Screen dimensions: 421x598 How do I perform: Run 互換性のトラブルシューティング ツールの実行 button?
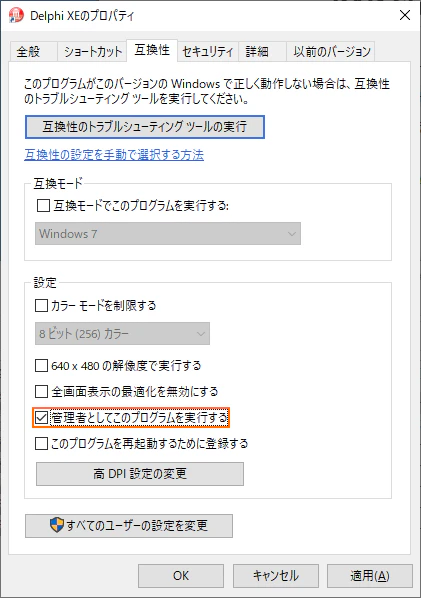(x=145, y=127)
